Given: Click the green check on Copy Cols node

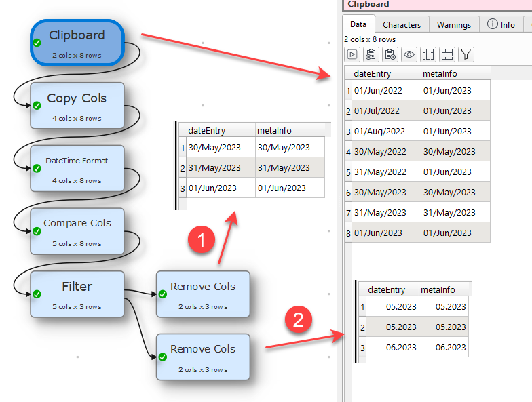Looking at the screenshot, I should (37, 106).
